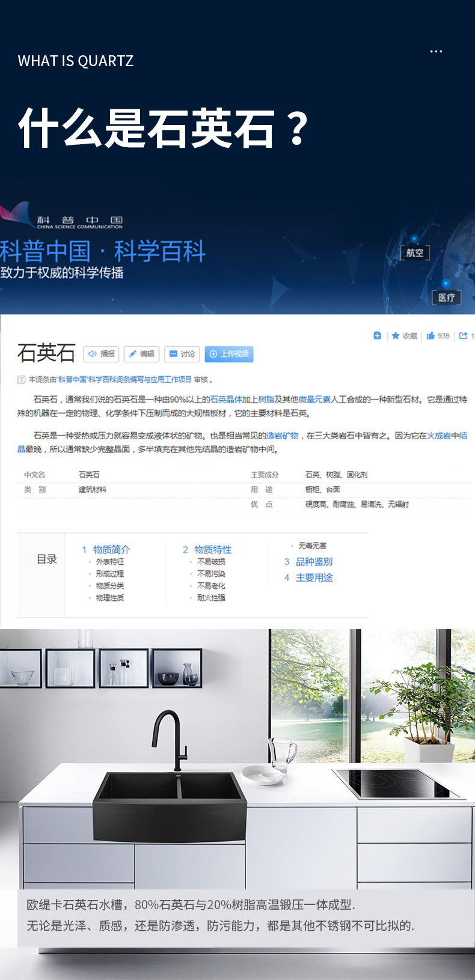Click the 收藏 star to favorite entry
The width and height of the screenshot is (475, 980).
404,336
